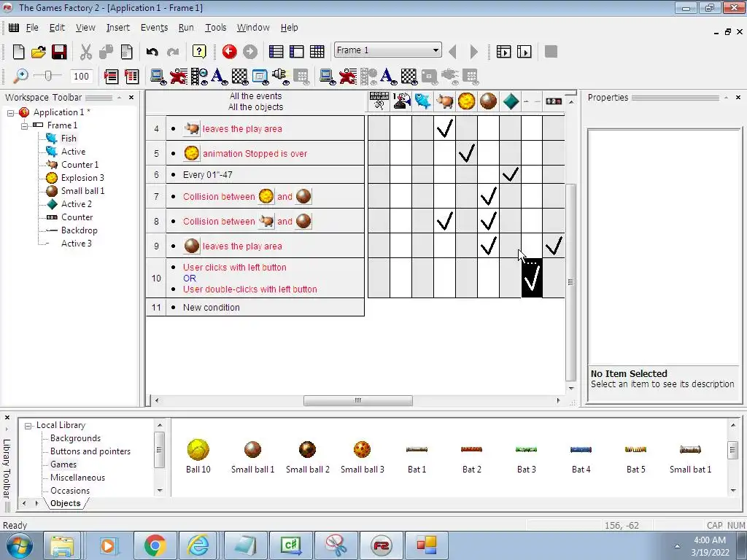The height and width of the screenshot is (560, 747).
Task: Open the Run menu
Action: (x=186, y=28)
